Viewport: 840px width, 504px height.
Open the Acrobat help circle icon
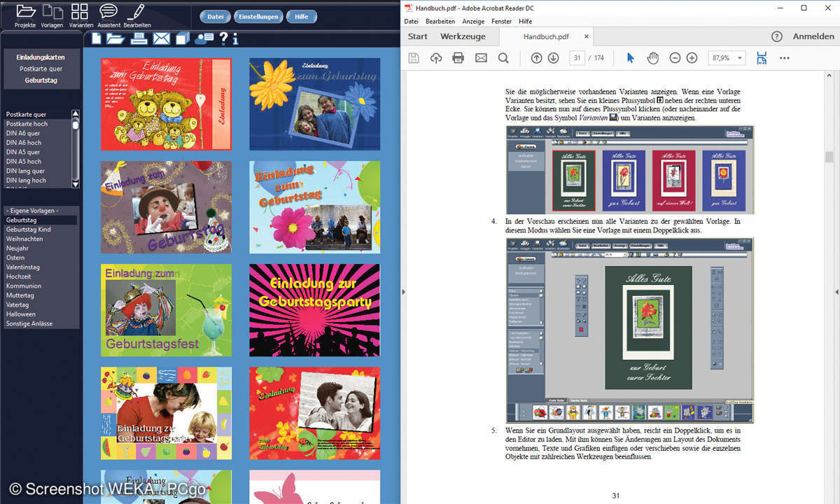777,36
